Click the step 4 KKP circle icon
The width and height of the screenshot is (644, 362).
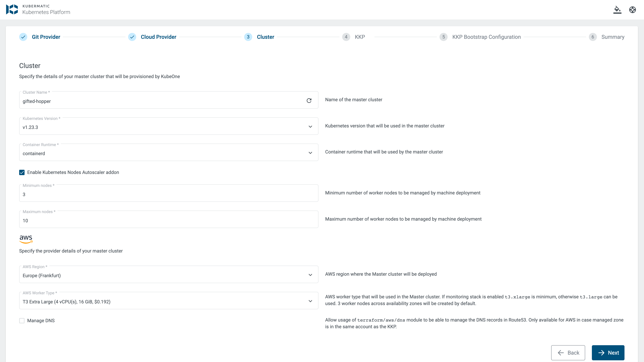[x=346, y=37]
